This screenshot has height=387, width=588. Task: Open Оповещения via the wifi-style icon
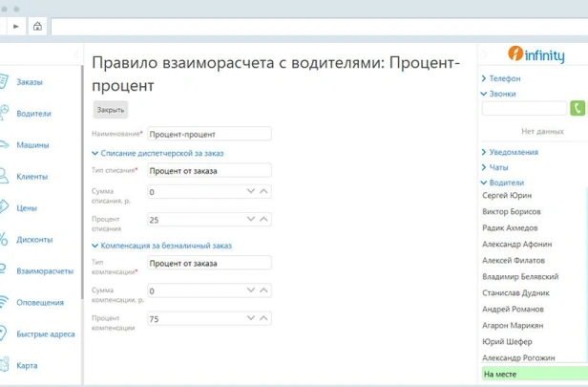[x=3, y=302]
